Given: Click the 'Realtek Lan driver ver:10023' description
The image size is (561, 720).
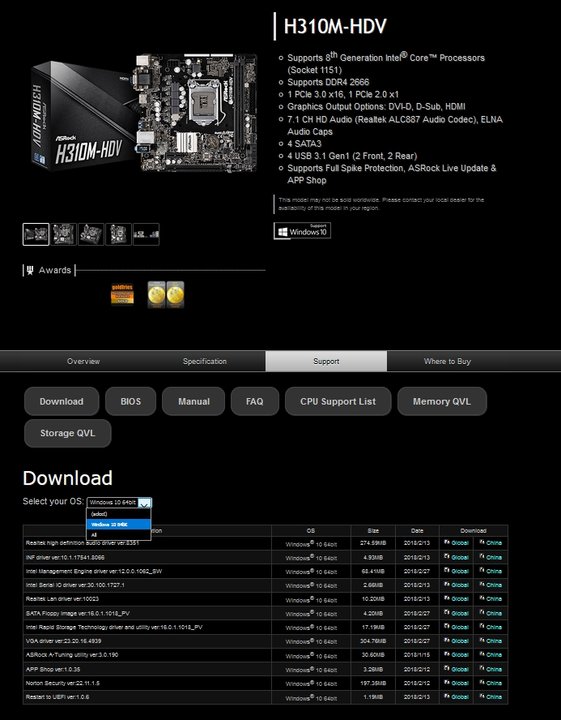Looking at the screenshot, I should pos(62,599).
